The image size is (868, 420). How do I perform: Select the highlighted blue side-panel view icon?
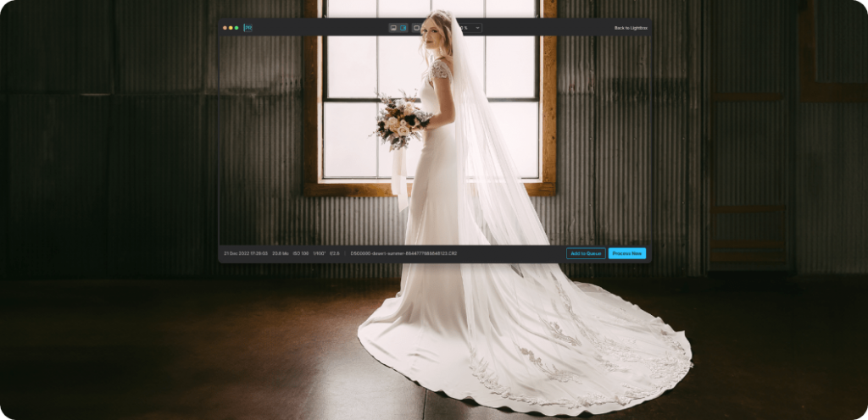[x=403, y=28]
